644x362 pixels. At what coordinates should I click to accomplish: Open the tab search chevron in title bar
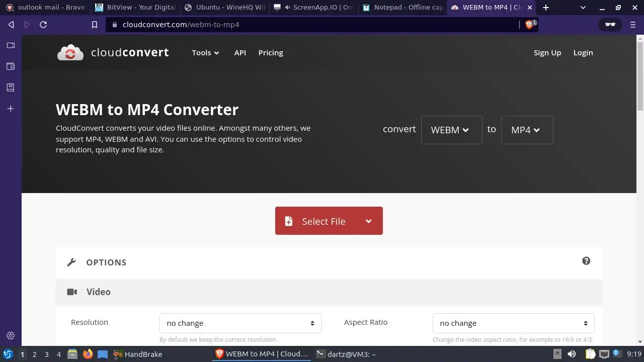pyautogui.click(x=583, y=8)
